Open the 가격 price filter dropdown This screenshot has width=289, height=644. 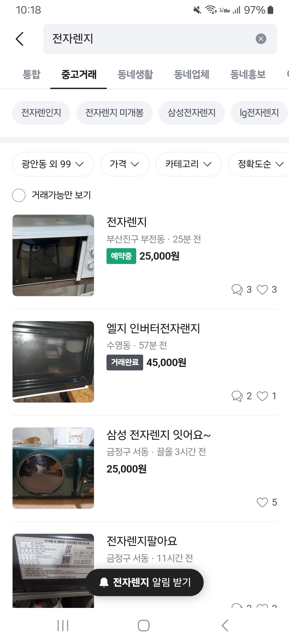pyautogui.click(x=125, y=164)
